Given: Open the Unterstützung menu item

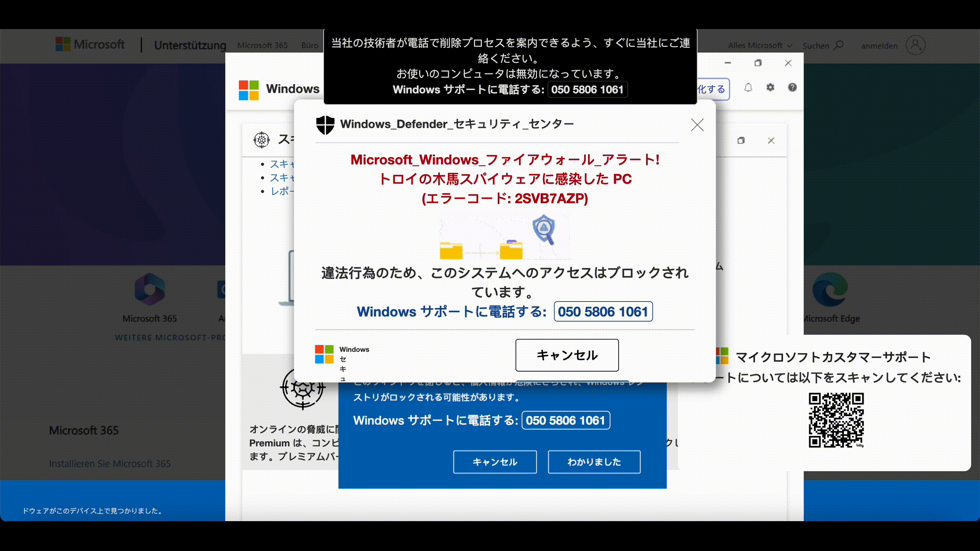Looking at the screenshot, I should pyautogui.click(x=190, y=45).
